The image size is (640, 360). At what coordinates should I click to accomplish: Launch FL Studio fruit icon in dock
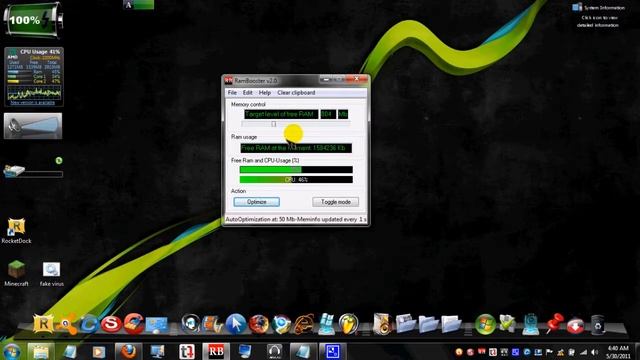click(348, 324)
